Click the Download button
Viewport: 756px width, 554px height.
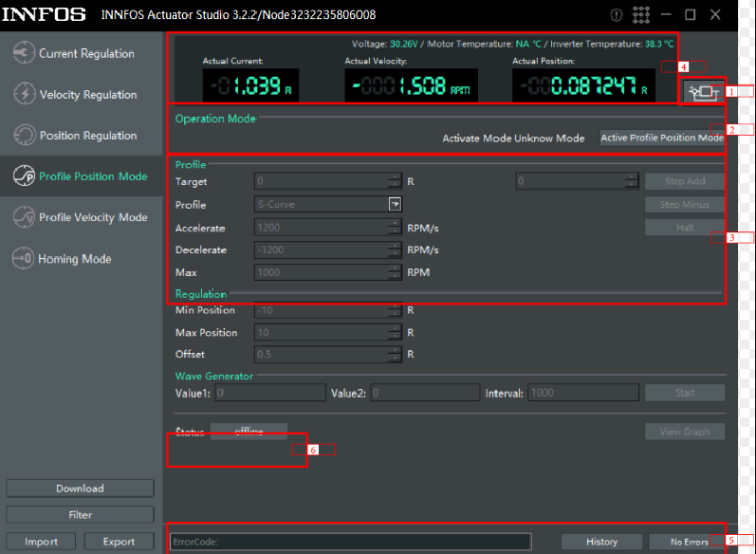[80, 489]
